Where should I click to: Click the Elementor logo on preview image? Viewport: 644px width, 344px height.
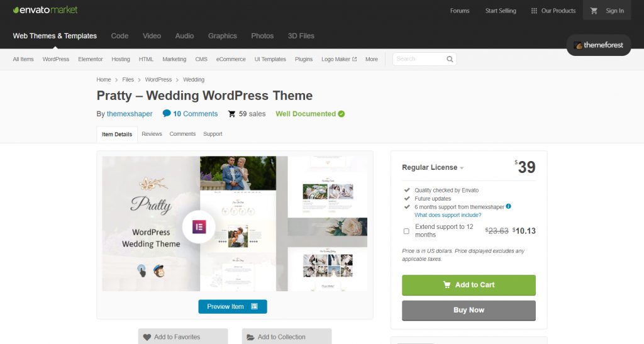point(199,226)
